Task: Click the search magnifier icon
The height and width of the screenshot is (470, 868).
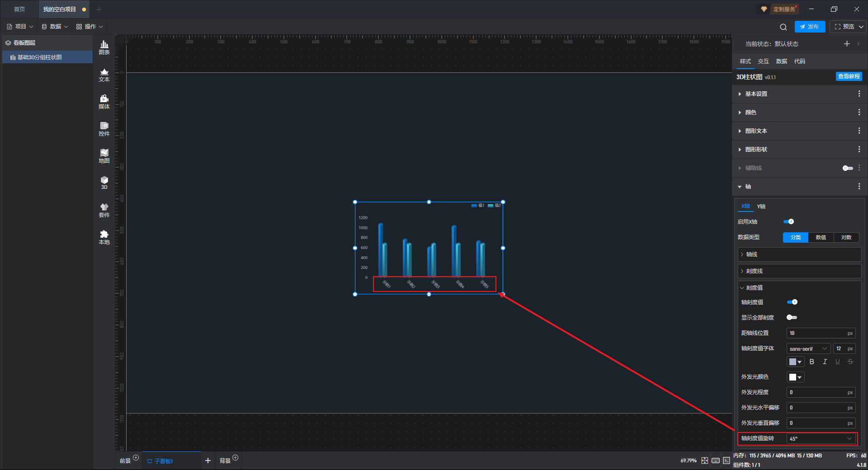Action: pos(783,27)
